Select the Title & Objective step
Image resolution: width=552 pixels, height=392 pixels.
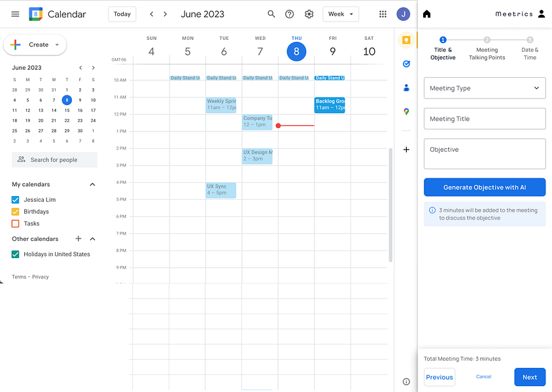click(443, 49)
